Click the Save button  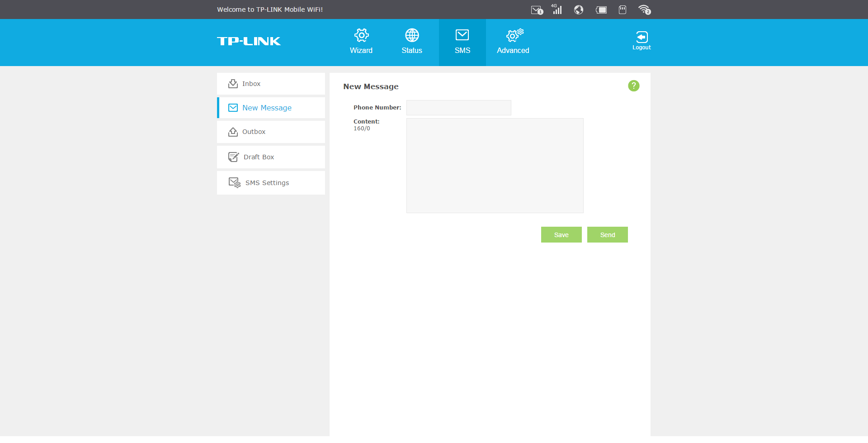[561, 235]
